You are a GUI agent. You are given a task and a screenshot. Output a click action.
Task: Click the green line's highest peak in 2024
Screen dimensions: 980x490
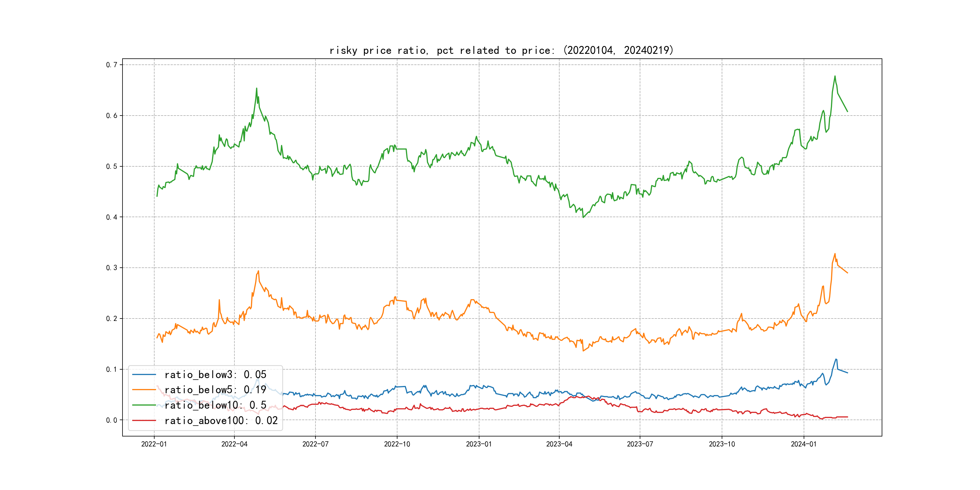click(x=835, y=77)
